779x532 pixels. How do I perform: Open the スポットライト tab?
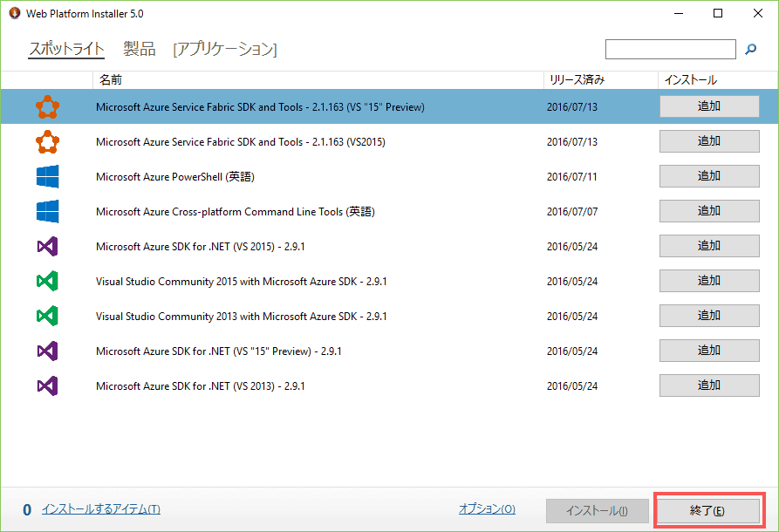pyautogui.click(x=66, y=49)
